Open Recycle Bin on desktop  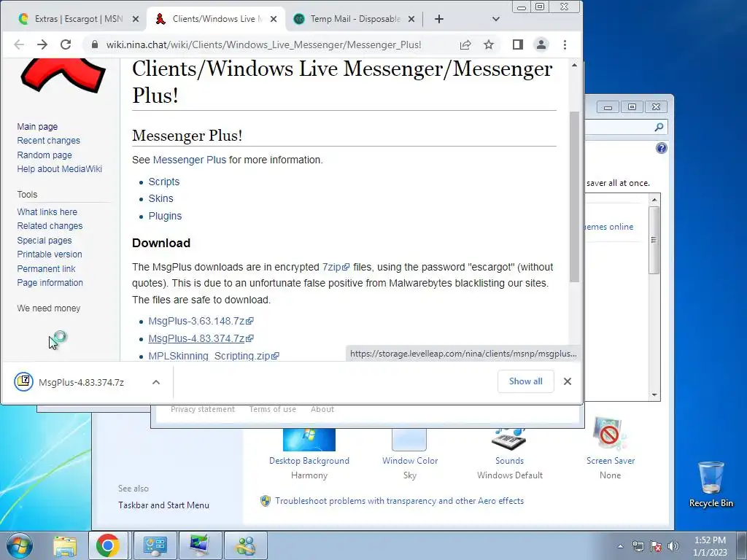click(711, 484)
